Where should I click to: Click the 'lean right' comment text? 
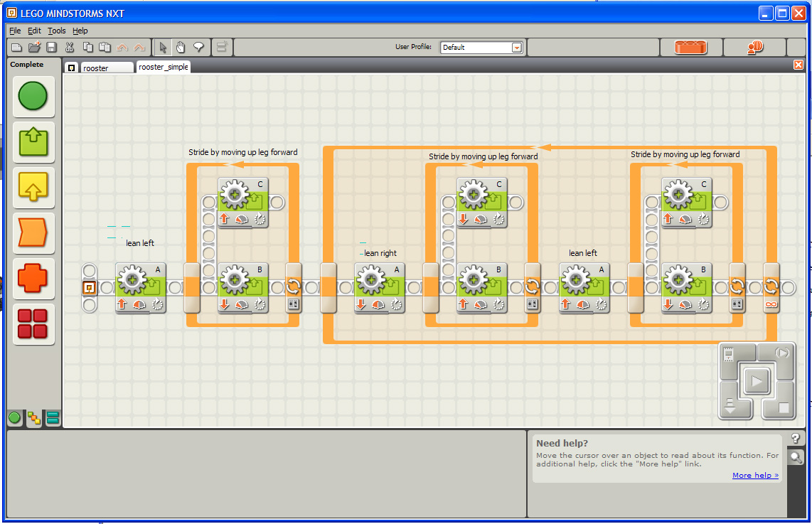[x=380, y=253]
